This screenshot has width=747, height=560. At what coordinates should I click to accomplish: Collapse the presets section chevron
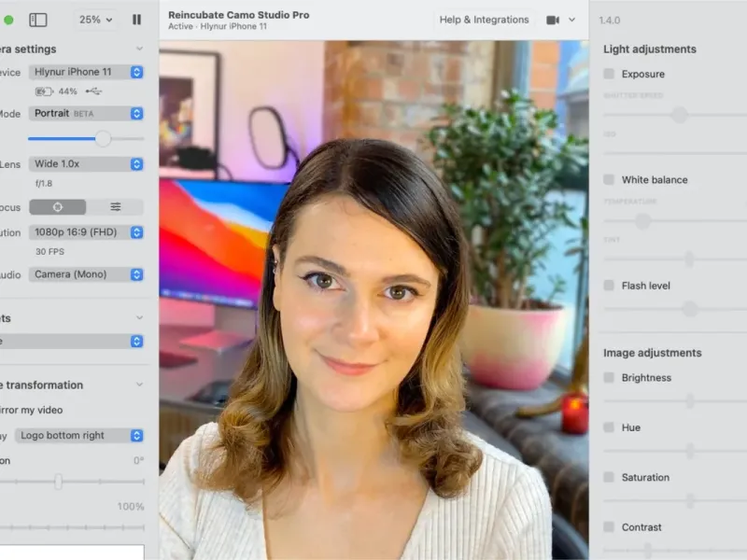tap(139, 317)
